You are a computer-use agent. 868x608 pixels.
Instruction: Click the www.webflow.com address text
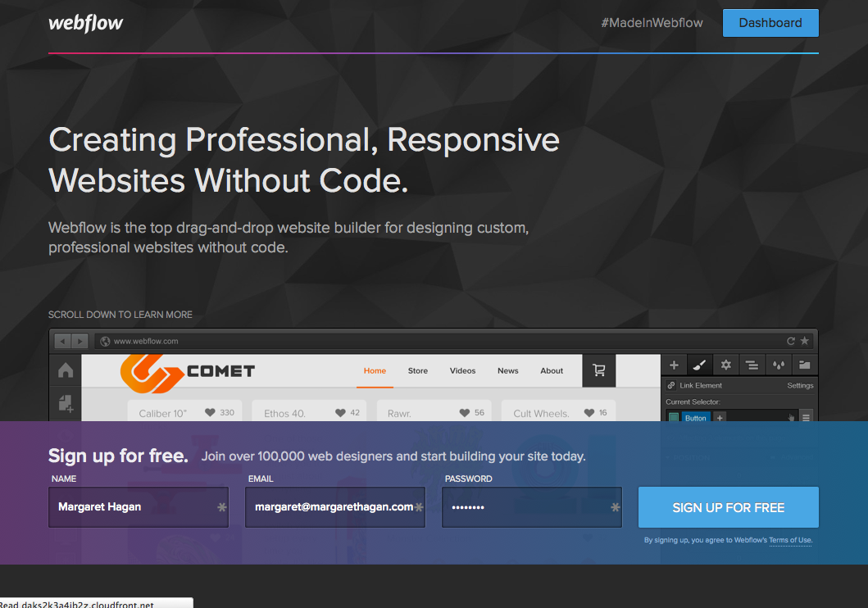point(146,342)
